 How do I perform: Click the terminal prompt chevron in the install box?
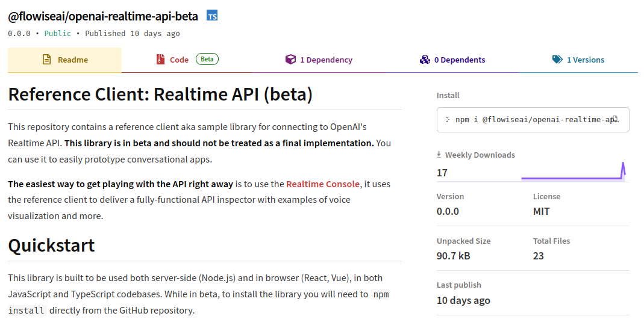pos(447,120)
